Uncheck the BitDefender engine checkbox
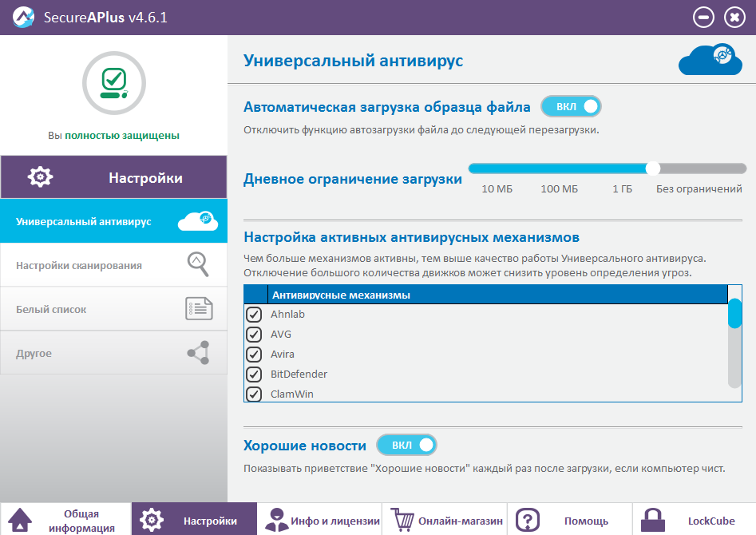Screen dimensions: 756x535 (254, 374)
